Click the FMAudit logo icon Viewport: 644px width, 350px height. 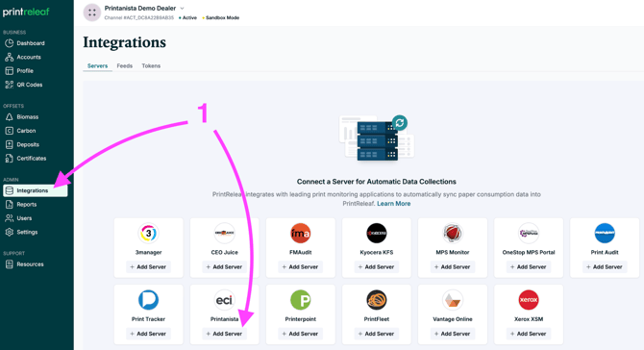tap(300, 234)
